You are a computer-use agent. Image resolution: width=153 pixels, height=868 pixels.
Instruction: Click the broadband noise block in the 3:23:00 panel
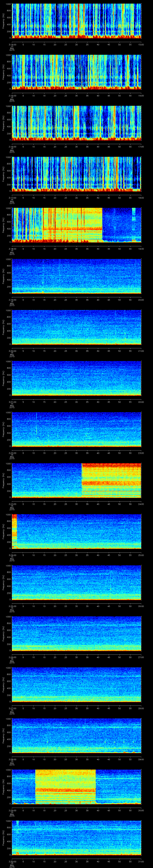[112, 480]
